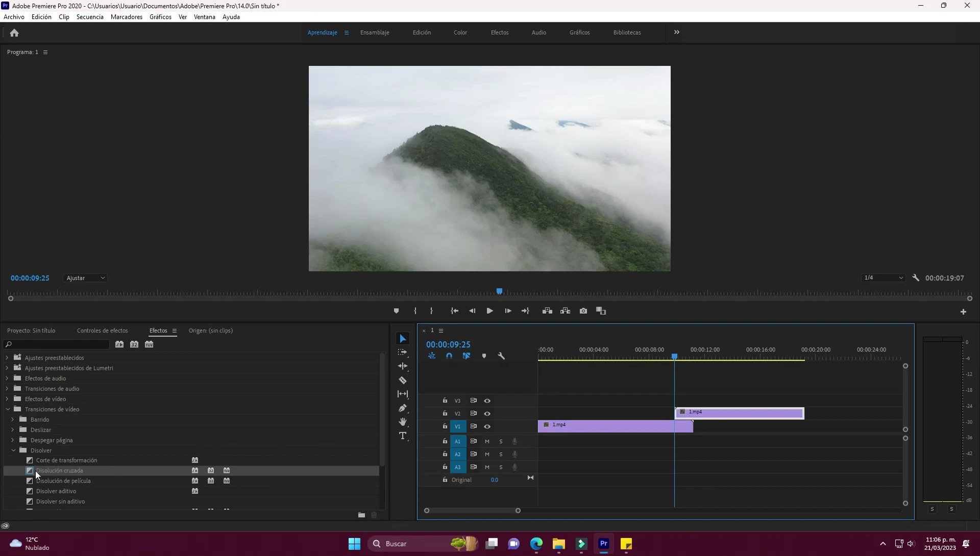The image size is (980, 556).
Task: Expand Efectos de vídeo folder
Action: 7,399
